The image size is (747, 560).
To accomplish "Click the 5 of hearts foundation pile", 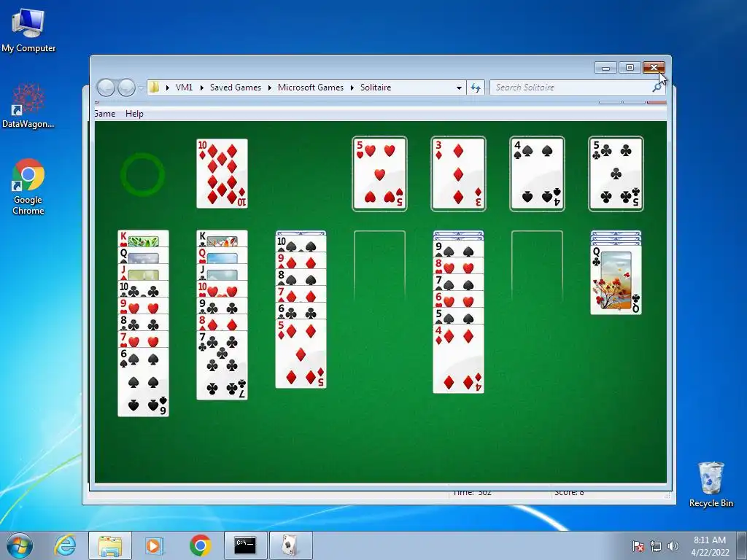I will [379, 174].
